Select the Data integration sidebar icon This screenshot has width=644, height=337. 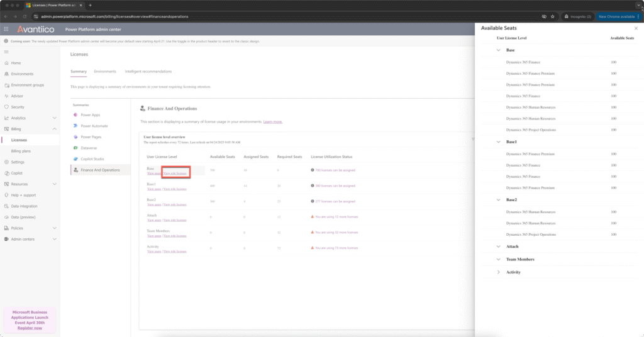pyautogui.click(x=6, y=206)
